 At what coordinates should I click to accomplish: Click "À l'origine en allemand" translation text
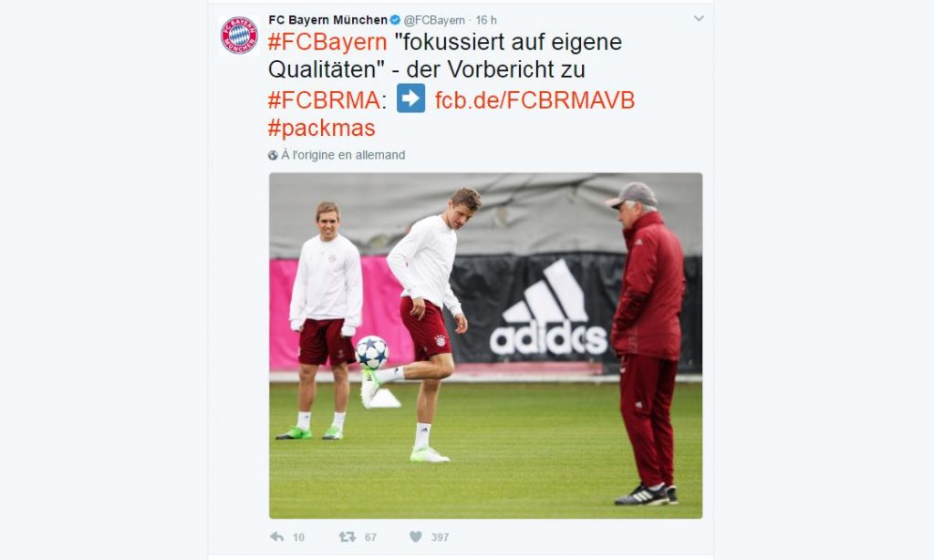pos(343,155)
